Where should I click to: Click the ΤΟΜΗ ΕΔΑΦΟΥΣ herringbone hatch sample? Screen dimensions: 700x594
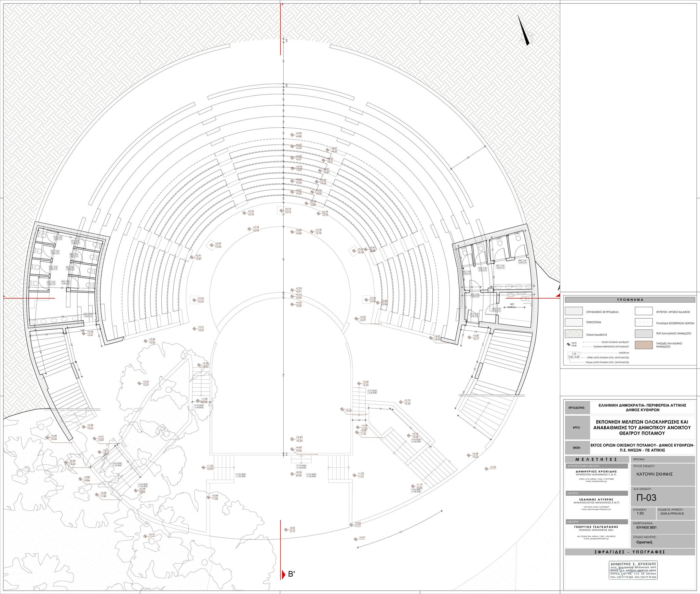(x=574, y=334)
